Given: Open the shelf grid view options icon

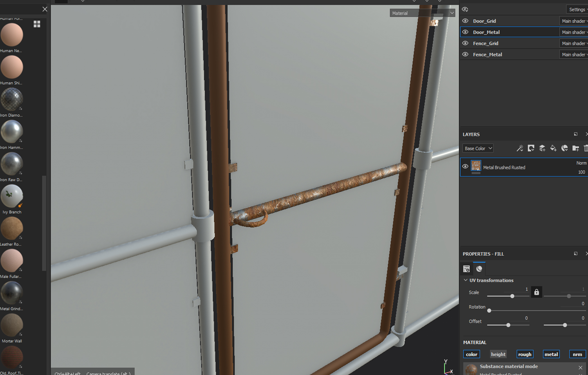Looking at the screenshot, I should coord(37,24).
